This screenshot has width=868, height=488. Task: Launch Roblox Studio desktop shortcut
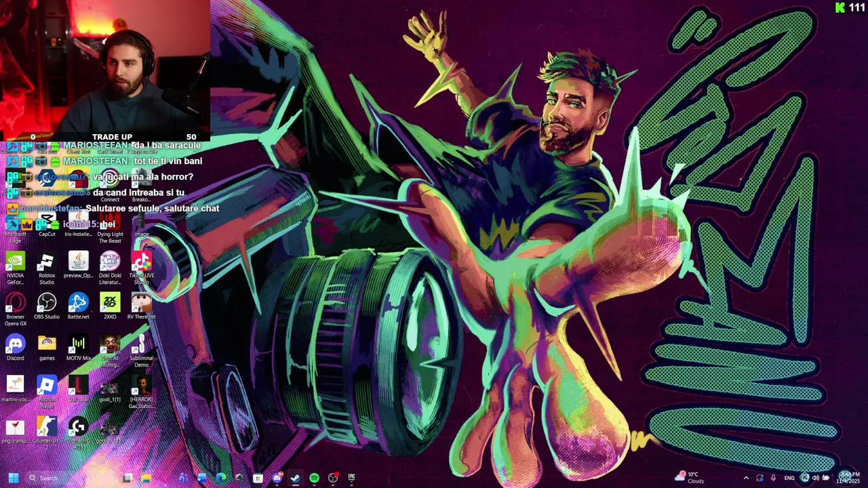pos(47,268)
